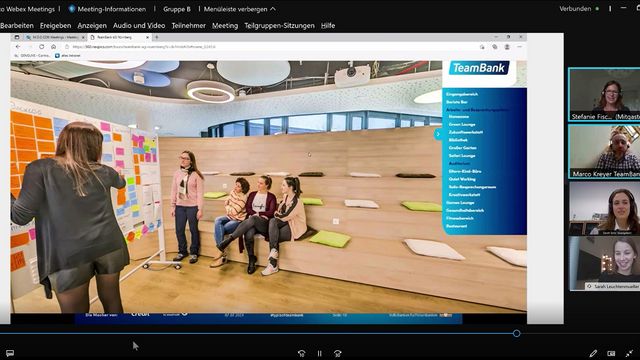Select Großer Garten in tour menu
This screenshot has width=640, height=360.
coord(462,148)
